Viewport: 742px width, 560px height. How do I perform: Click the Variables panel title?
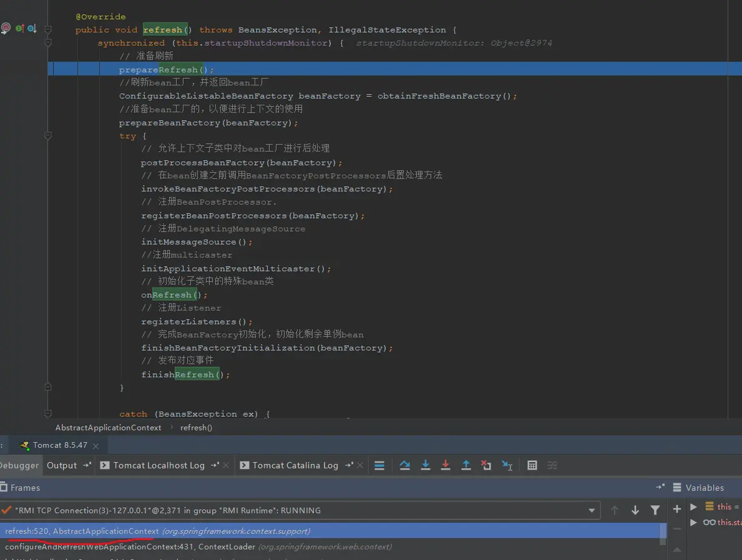coord(705,488)
